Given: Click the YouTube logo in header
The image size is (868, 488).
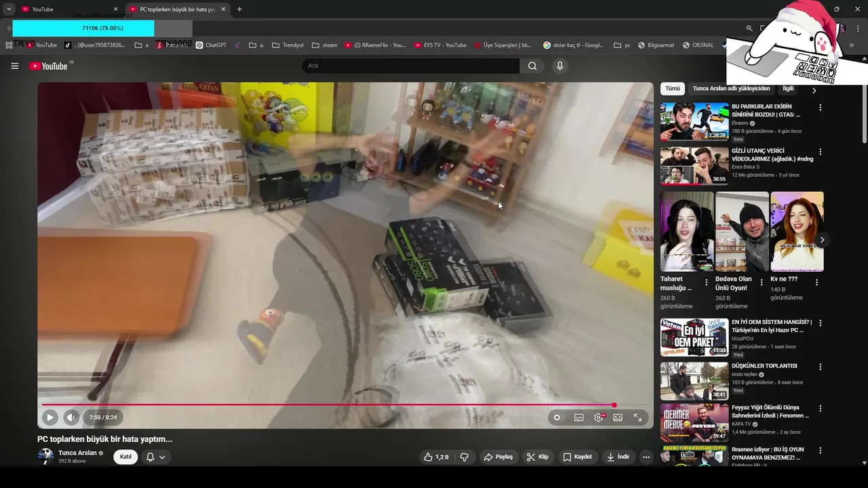Looking at the screenshot, I should click(49, 66).
